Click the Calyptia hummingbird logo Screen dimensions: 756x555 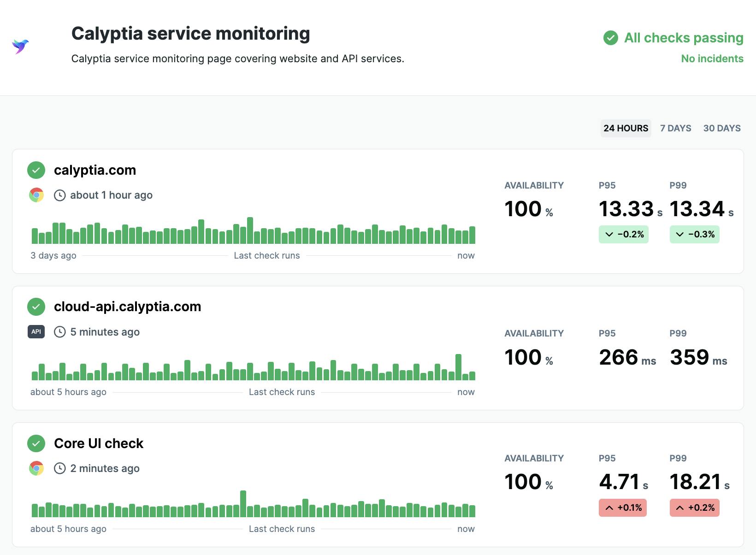tap(21, 46)
